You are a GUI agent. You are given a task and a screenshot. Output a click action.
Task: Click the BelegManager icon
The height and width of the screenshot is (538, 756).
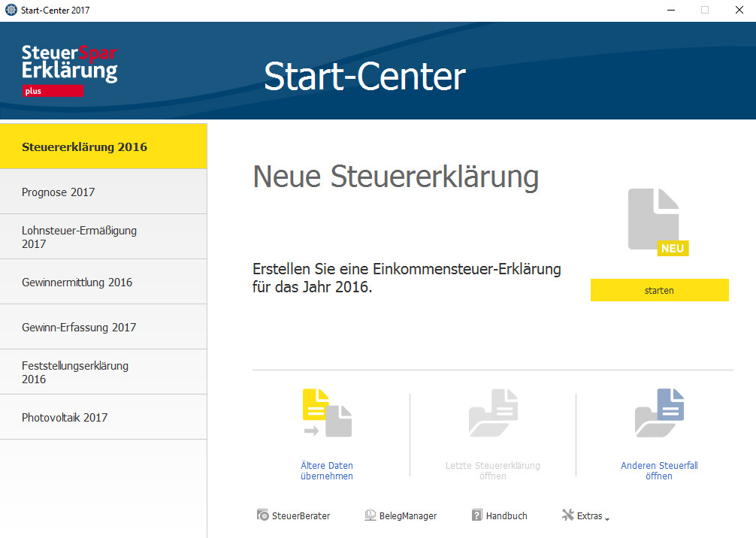370,515
